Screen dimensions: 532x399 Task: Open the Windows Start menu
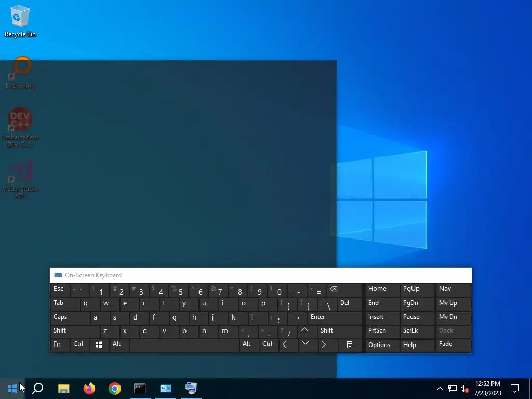(12, 389)
